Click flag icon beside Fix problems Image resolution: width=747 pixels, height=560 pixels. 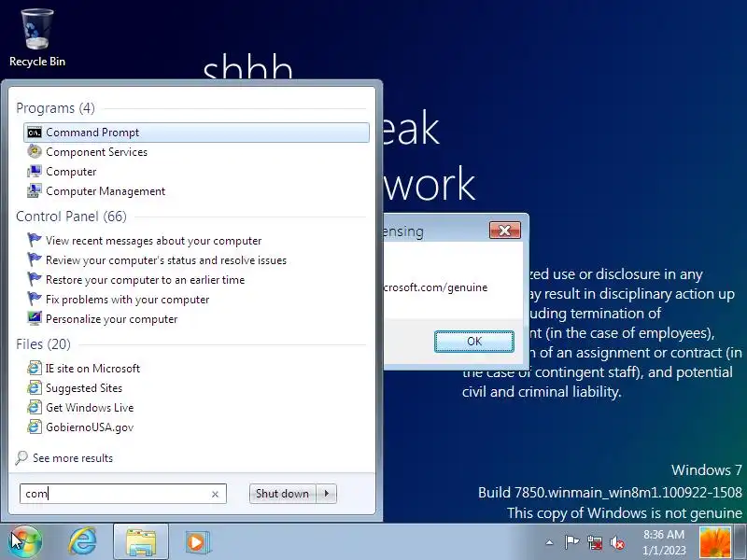[x=35, y=299]
